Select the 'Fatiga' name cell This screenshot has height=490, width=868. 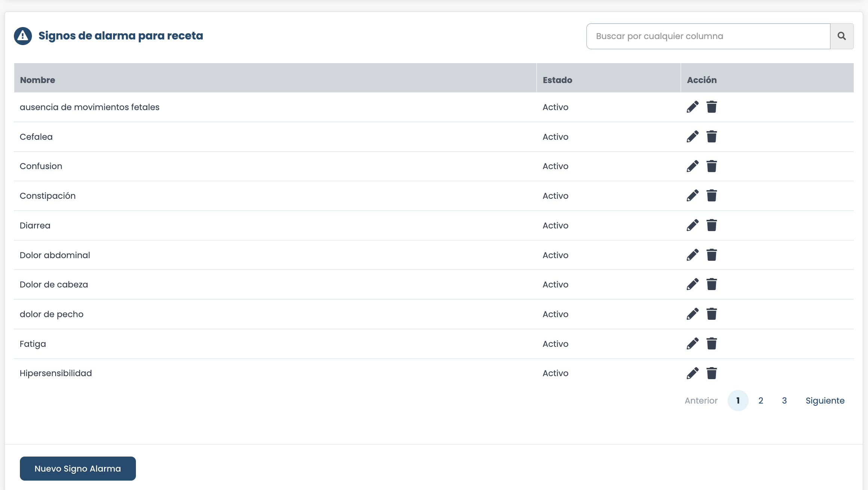coord(275,344)
